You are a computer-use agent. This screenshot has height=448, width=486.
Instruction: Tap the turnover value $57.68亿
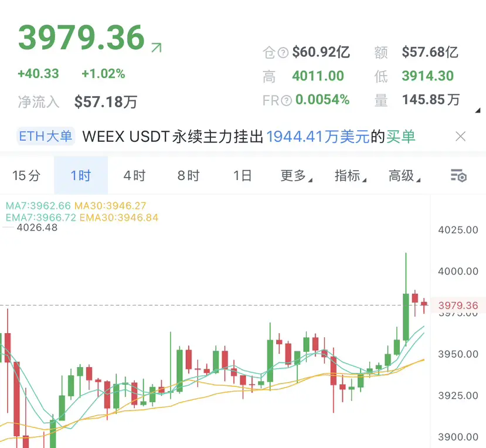point(430,52)
